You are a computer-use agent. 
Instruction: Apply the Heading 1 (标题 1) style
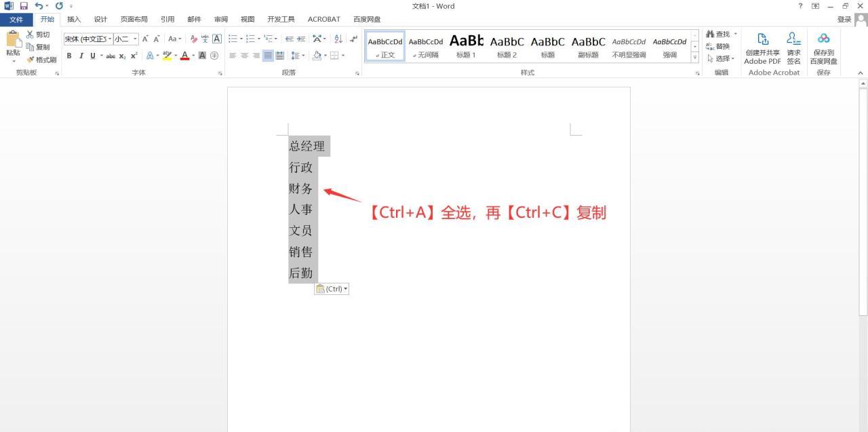tap(467, 47)
